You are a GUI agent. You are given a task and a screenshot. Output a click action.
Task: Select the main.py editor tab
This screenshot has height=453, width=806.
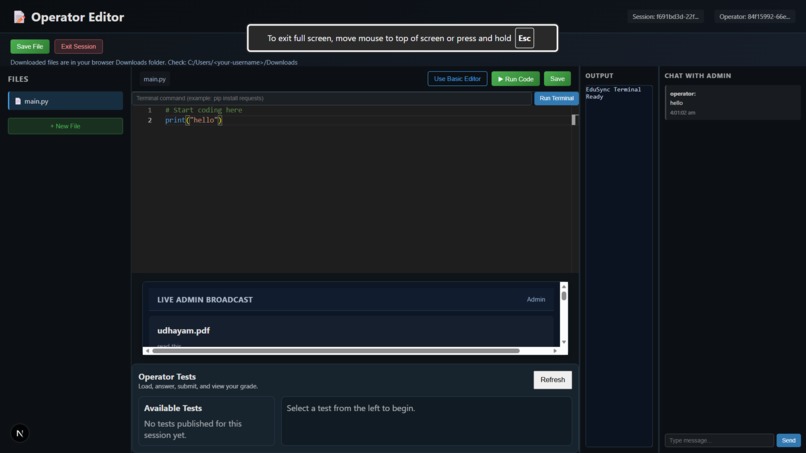click(x=155, y=79)
